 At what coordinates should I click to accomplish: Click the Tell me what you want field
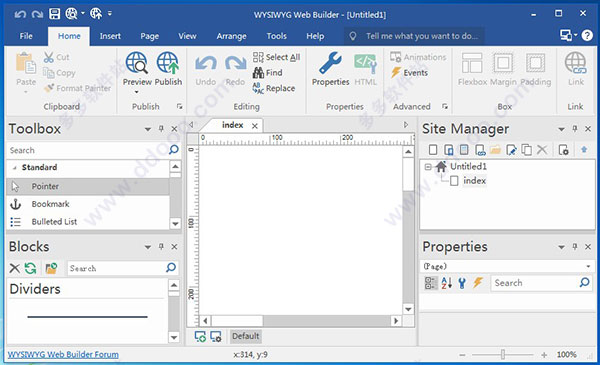[x=414, y=36]
